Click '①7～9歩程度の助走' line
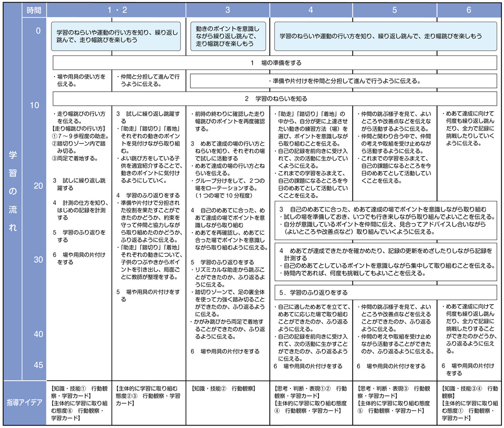The width and height of the screenshot is (504, 428). pyautogui.click(x=80, y=136)
